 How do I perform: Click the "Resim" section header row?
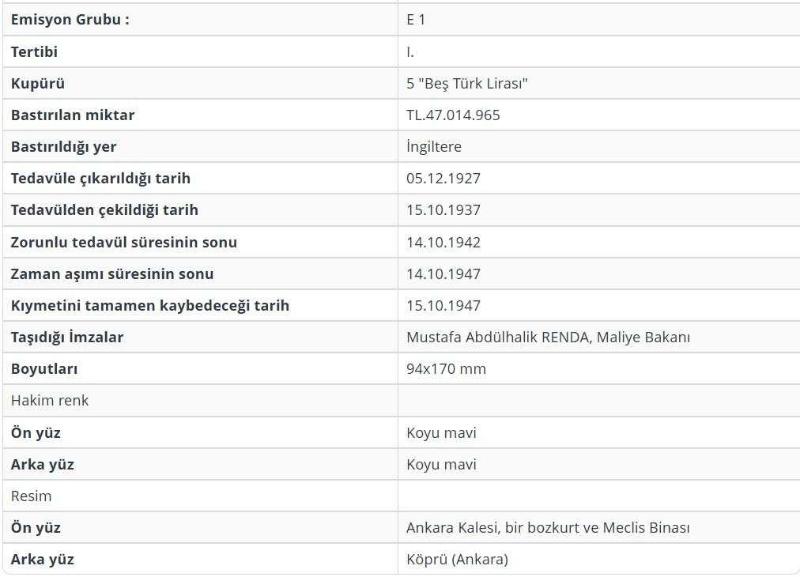point(31,495)
